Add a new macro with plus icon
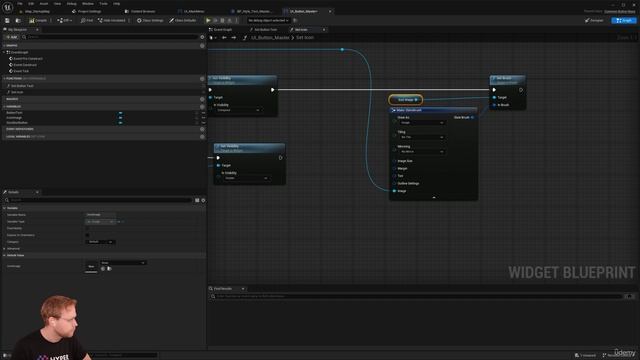The width and height of the screenshot is (640, 360). [x=202, y=99]
